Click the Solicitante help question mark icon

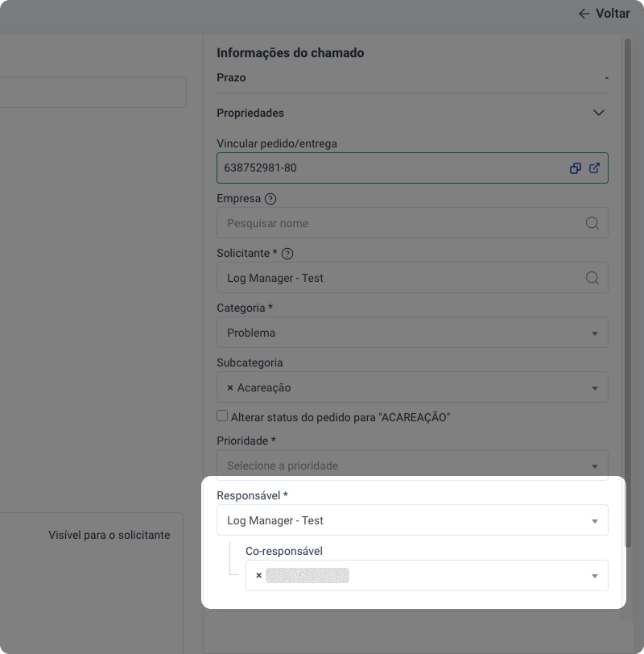287,253
